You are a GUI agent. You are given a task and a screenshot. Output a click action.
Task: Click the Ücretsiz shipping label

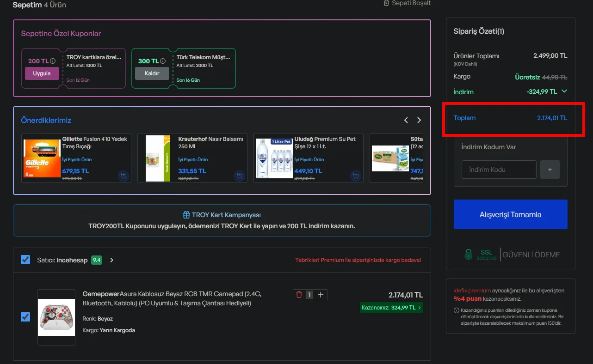tap(528, 77)
